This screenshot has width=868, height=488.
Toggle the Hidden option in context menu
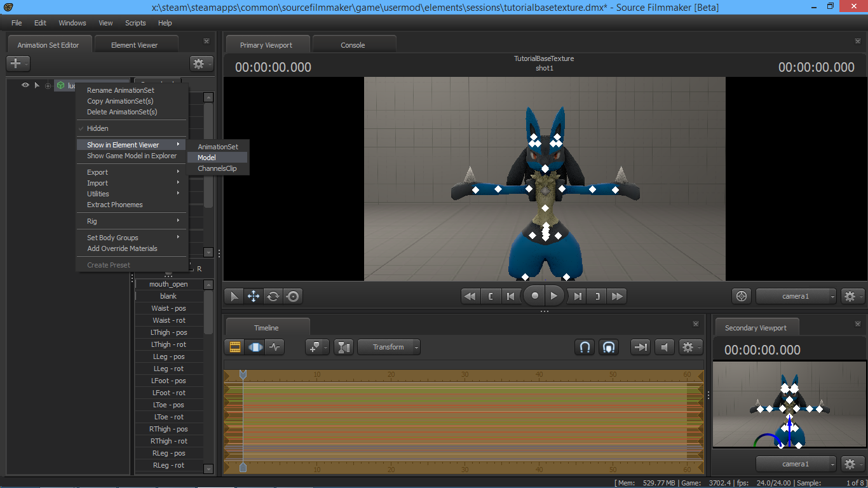click(98, 128)
